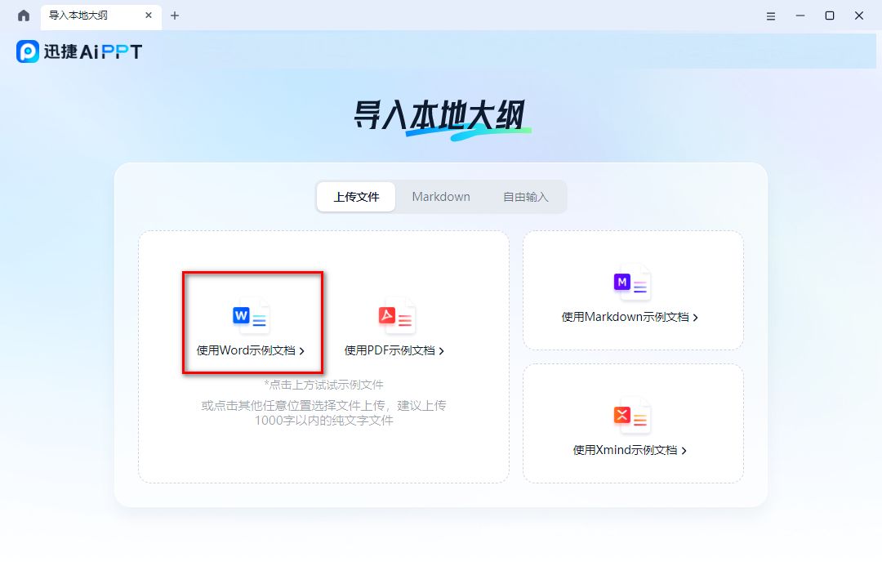
Task: Click the PDF document icon
Action: click(x=397, y=317)
